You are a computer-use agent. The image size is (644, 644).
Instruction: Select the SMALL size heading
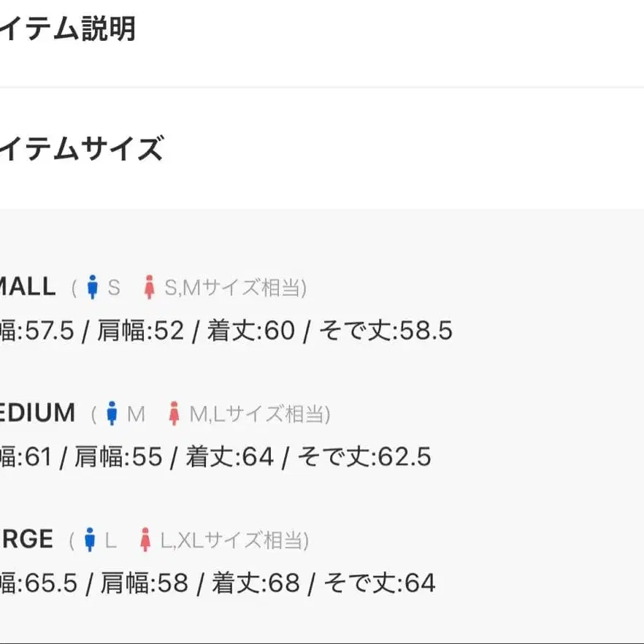tap(28, 286)
